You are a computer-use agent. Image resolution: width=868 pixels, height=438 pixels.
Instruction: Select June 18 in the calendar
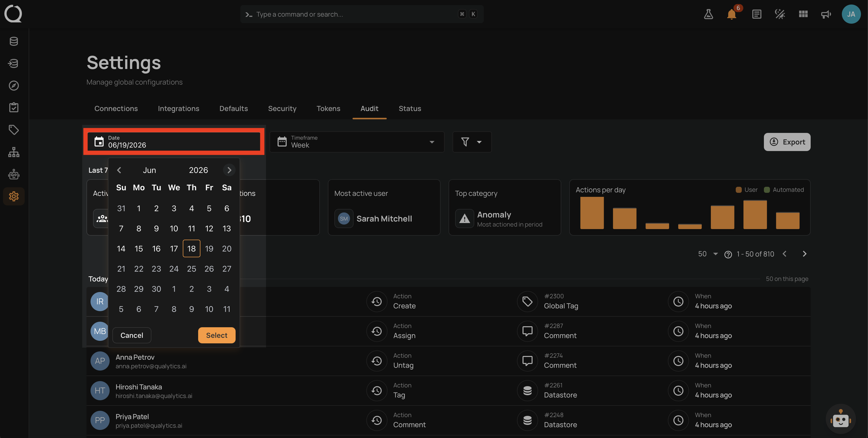point(191,249)
